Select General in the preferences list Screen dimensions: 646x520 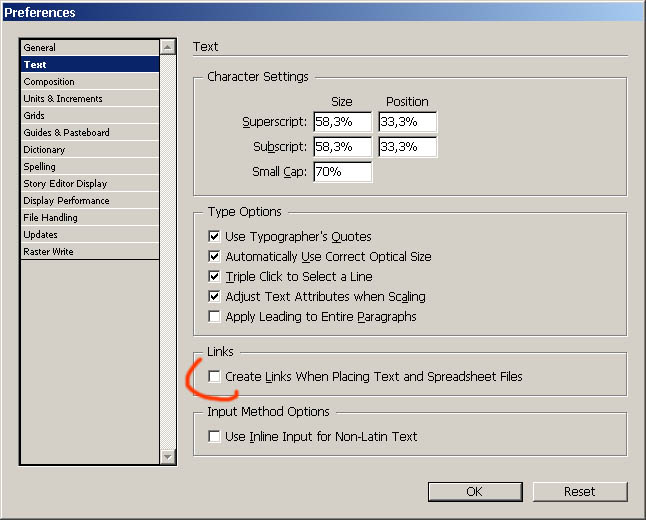pyautogui.click(x=90, y=47)
